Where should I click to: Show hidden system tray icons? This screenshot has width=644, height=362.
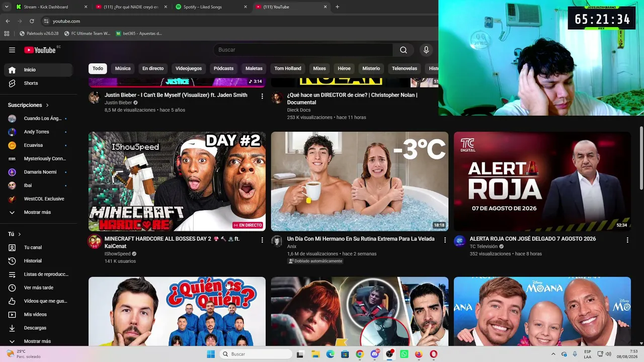[x=553, y=354]
